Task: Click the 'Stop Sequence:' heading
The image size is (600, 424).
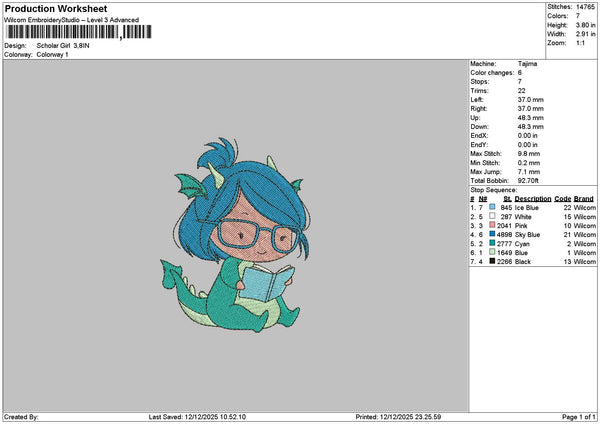Action: 494,190
